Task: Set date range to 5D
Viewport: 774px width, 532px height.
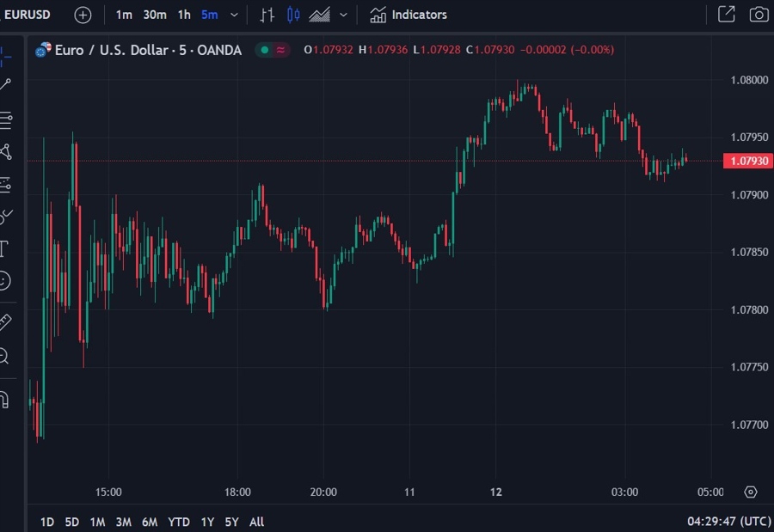Action: tap(72, 522)
